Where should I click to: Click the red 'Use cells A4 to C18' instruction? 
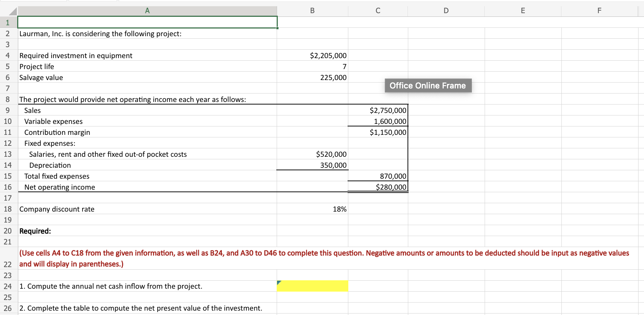coord(324,258)
